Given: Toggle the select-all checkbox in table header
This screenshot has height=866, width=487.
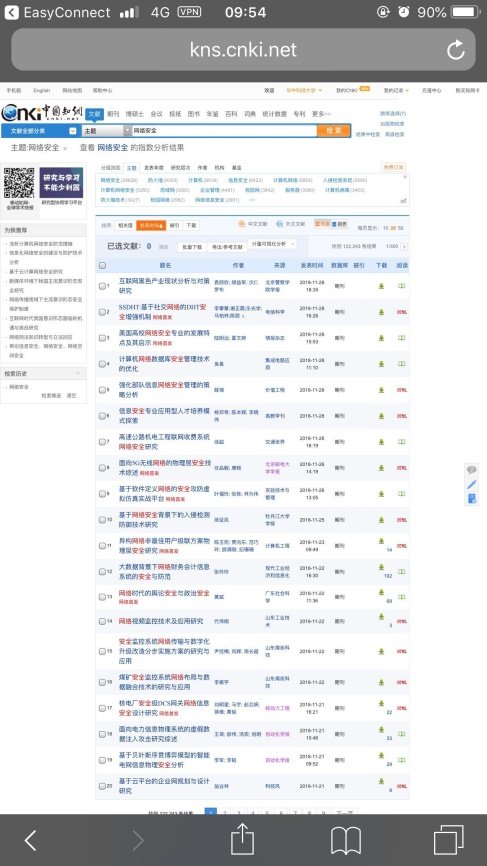Looking at the screenshot, I should click(x=102, y=266).
